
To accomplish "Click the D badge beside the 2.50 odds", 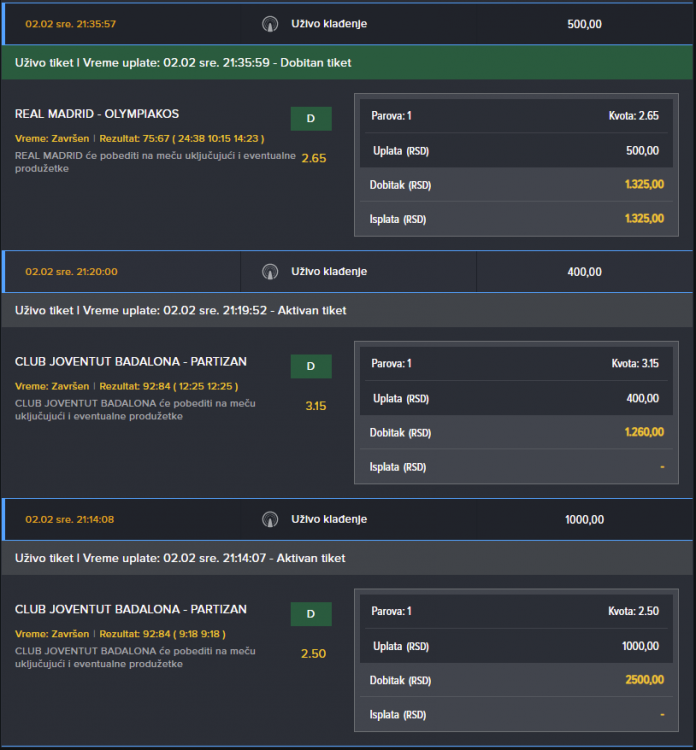I will [x=311, y=615].
